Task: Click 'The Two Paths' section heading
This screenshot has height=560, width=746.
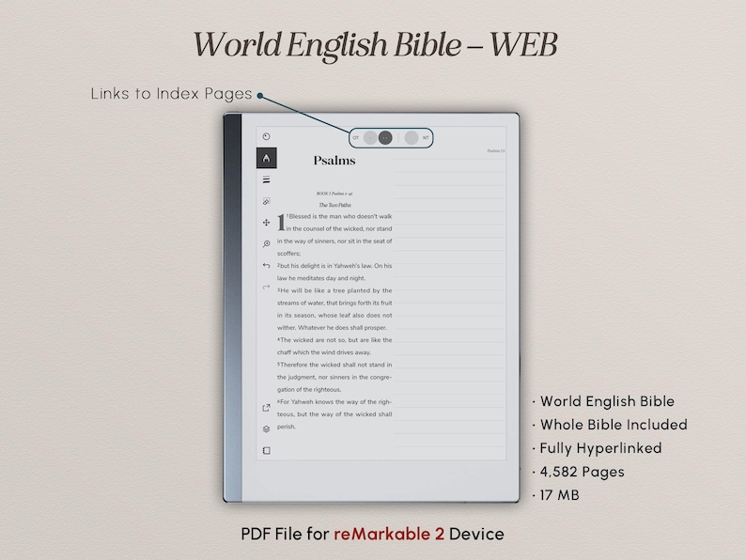Action: coord(334,205)
